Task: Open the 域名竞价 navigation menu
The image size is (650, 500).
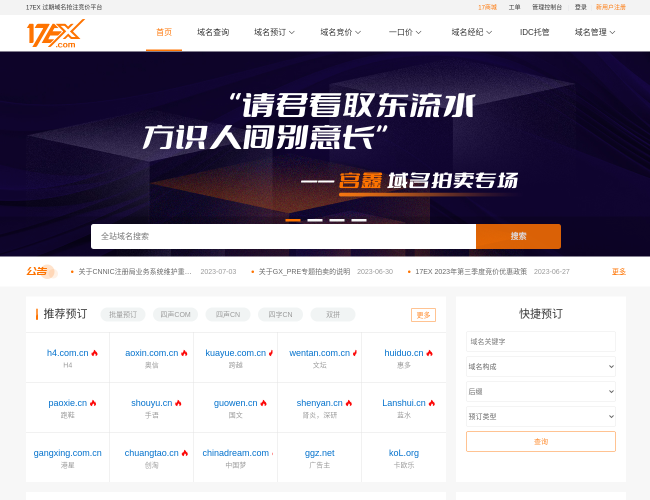Action: pos(340,32)
